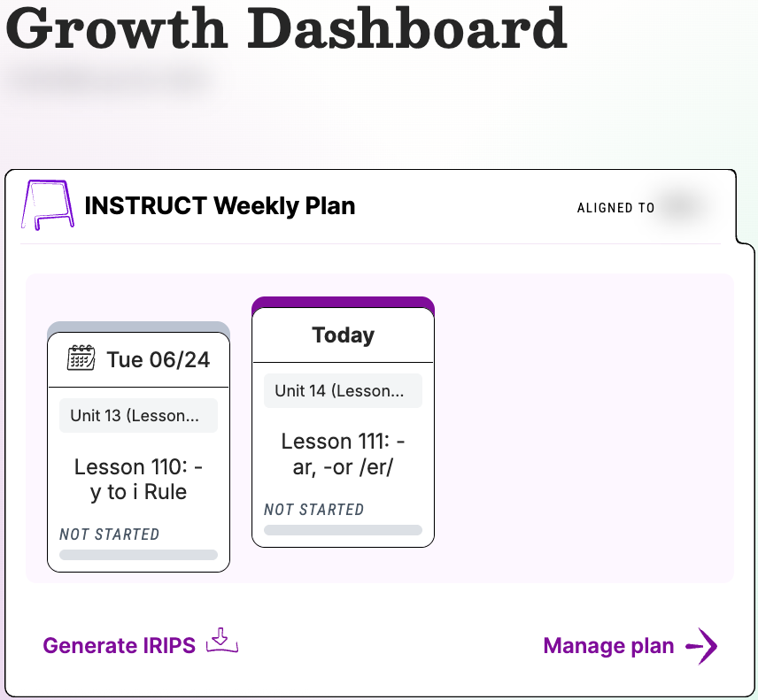Click the Today card's purple header bar
The image size is (758, 700).
(x=343, y=304)
